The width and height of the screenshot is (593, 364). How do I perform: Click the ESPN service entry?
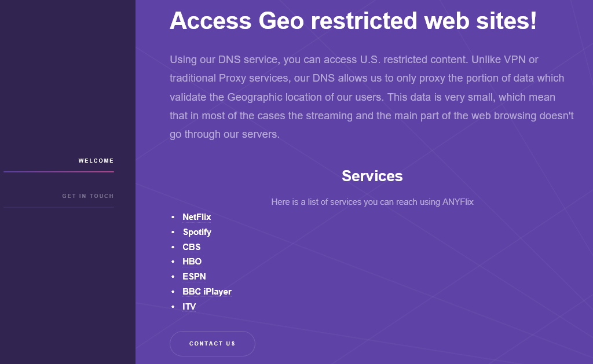click(x=194, y=277)
